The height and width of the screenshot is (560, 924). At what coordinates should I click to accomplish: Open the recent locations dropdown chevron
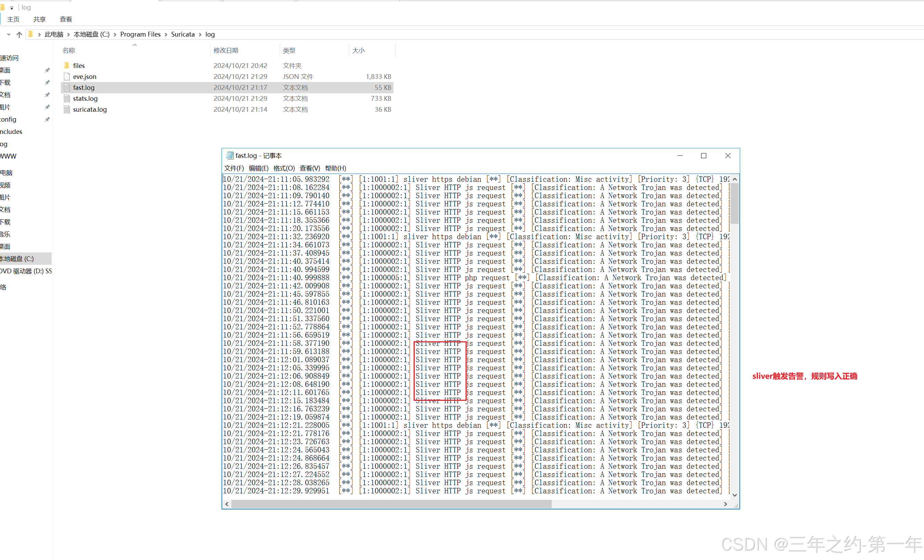[x=9, y=35]
